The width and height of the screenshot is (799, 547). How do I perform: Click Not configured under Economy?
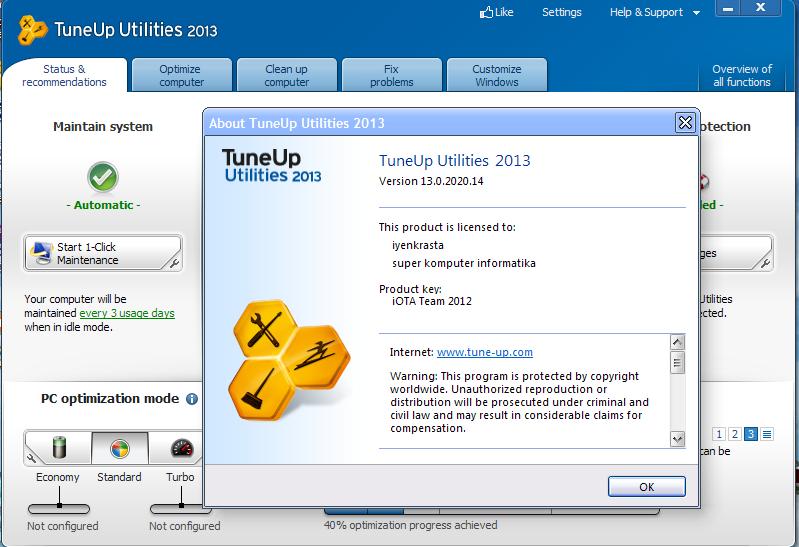tap(63, 526)
